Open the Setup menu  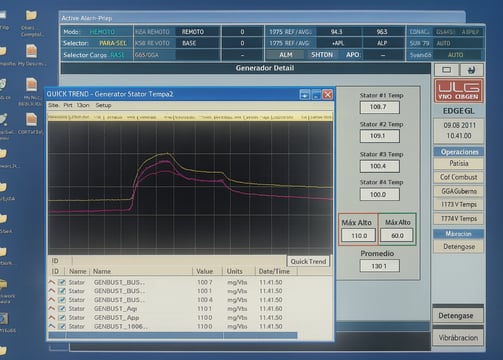tap(103, 105)
